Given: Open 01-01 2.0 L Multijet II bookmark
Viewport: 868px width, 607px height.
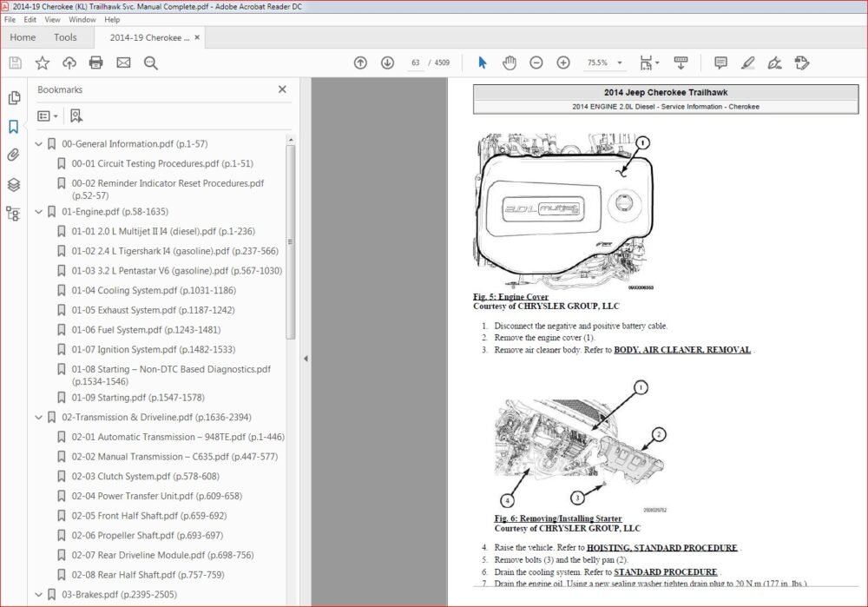Looking at the screenshot, I should [163, 231].
